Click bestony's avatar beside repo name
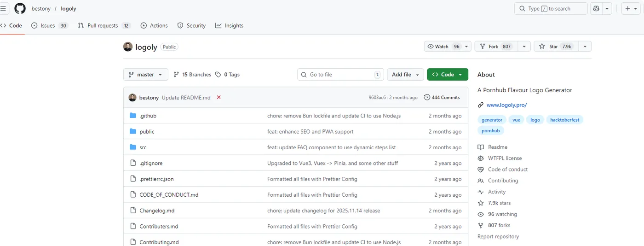This screenshot has width=644, height=246. pos(128,47)
